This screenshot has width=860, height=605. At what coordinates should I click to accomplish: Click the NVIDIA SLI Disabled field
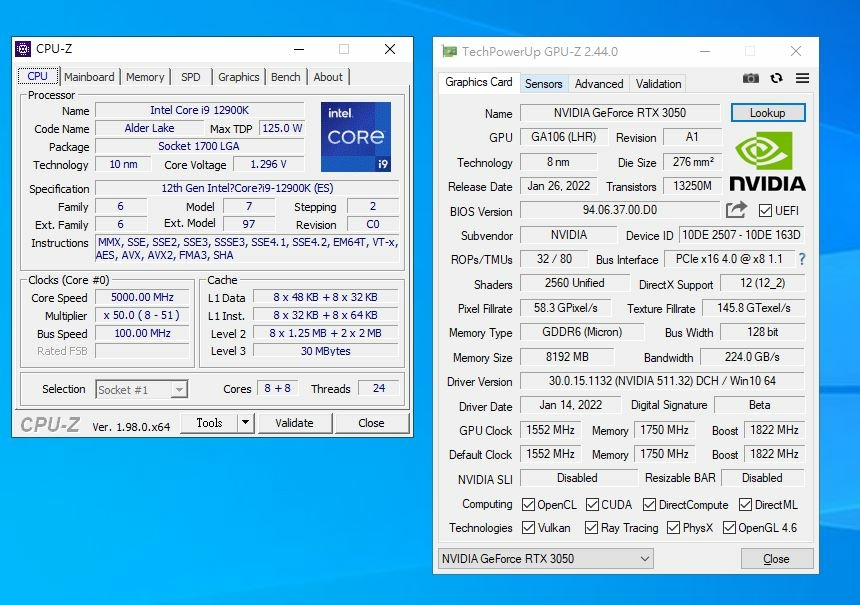coord(578,478)
